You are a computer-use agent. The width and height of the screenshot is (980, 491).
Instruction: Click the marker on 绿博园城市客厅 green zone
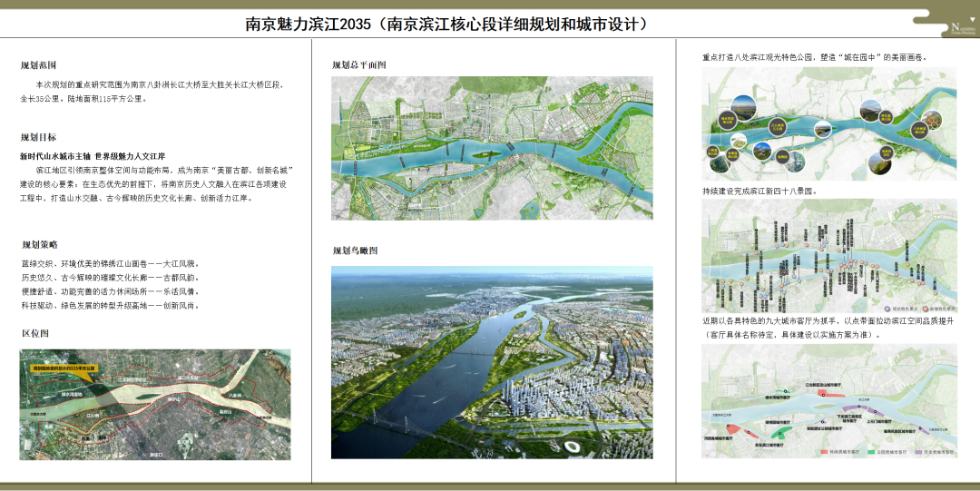780,434
